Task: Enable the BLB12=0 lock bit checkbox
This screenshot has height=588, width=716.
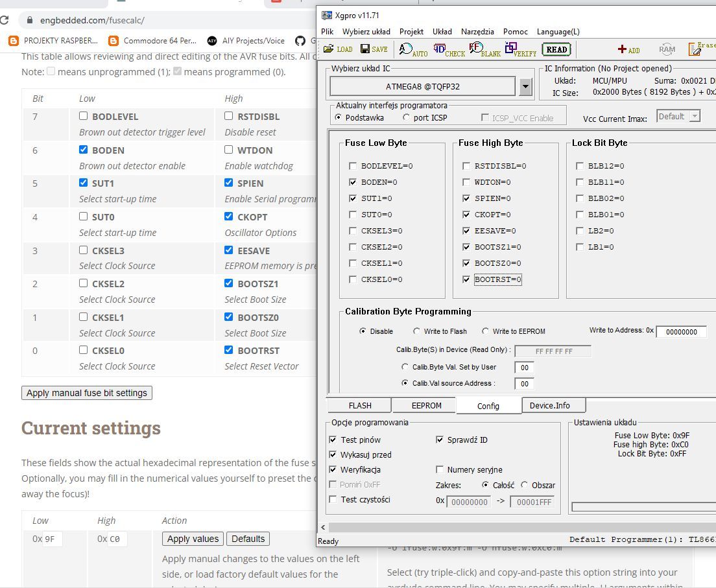Action: (x=579, y=166)
